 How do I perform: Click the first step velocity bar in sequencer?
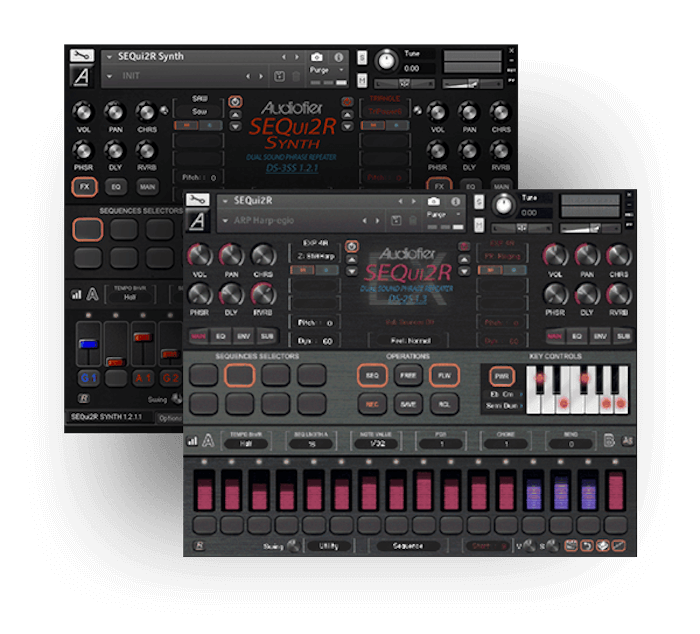[x=204, y=490]
